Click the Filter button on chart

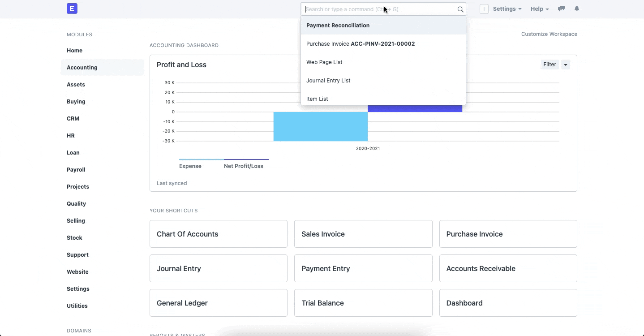pyautogui.click(x=550, y=65)
